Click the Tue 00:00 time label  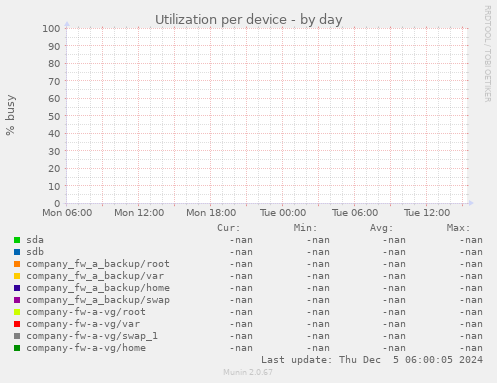(x=283, y=213)
